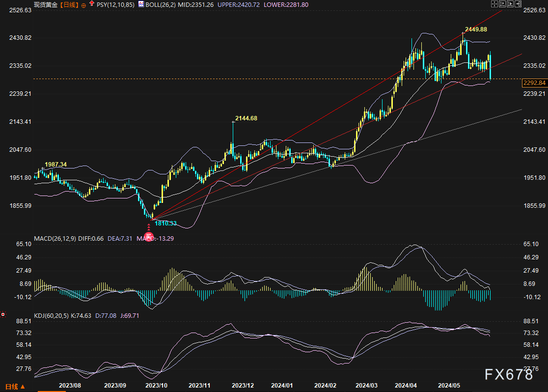Click the orange circled-plus icon beside 日线
The width and height of the screenshot is (548, 392).
(83, 4)
